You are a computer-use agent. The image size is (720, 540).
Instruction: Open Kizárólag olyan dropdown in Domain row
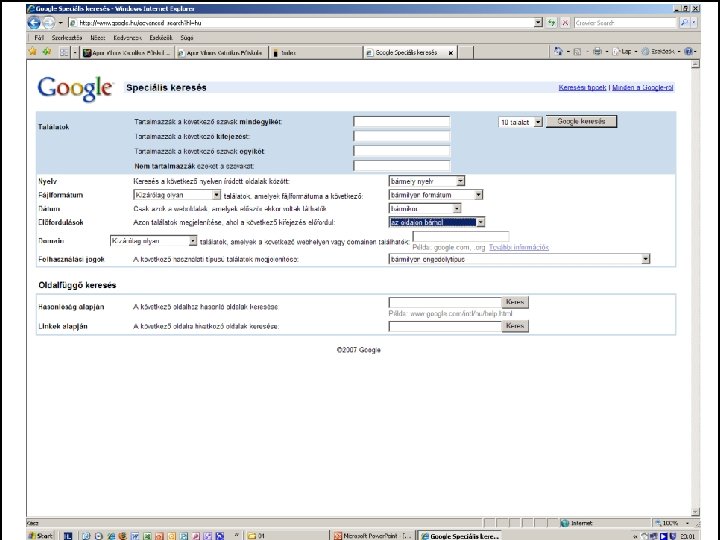(153, 241)
